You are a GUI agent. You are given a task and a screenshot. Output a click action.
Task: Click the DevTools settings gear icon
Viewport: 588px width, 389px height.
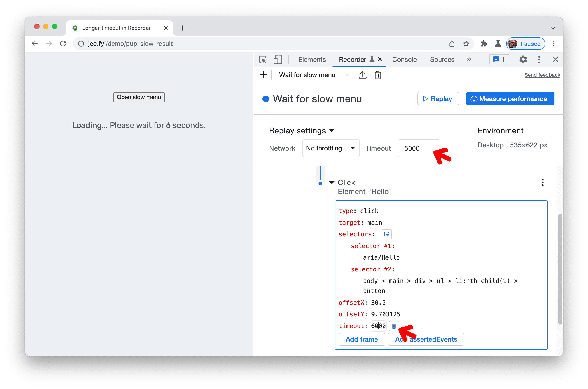click(x=523, y=59)
